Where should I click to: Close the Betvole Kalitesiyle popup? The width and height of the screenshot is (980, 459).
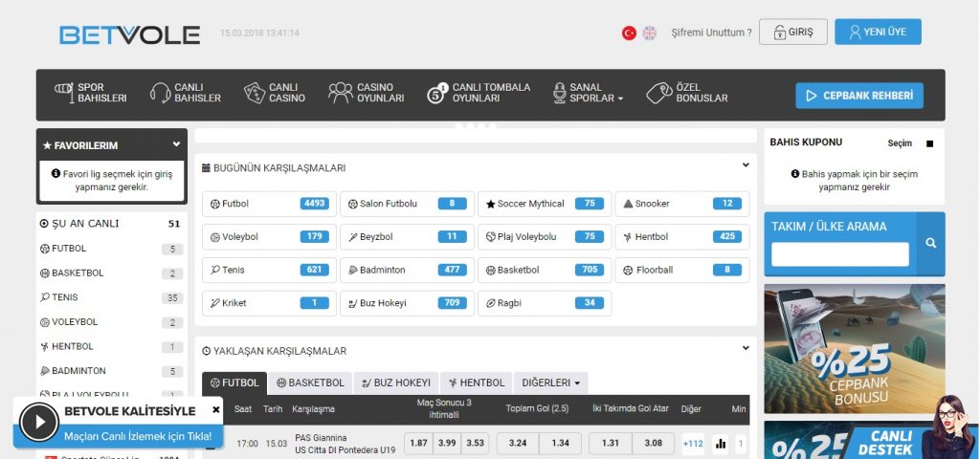click(x=215, y=409)
